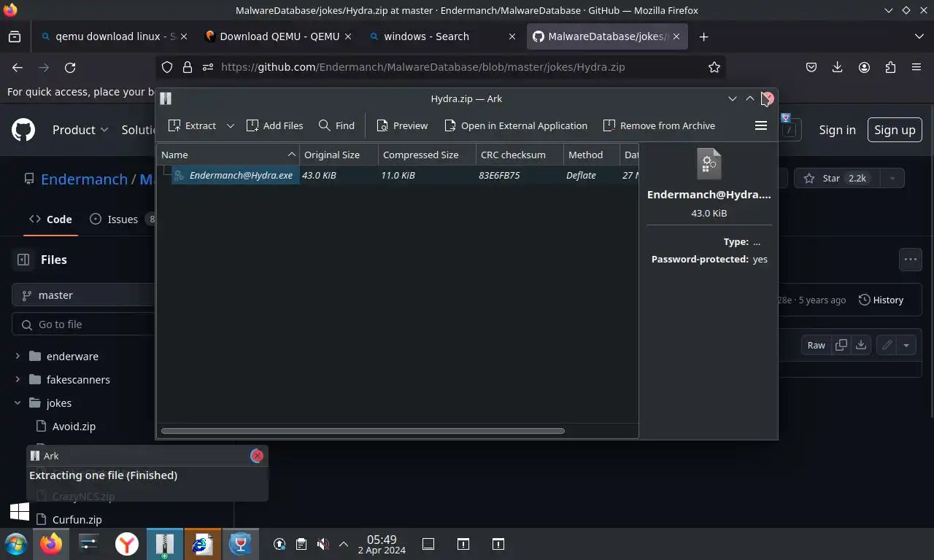Download raw file icon on GitHub

pos(861,345)
